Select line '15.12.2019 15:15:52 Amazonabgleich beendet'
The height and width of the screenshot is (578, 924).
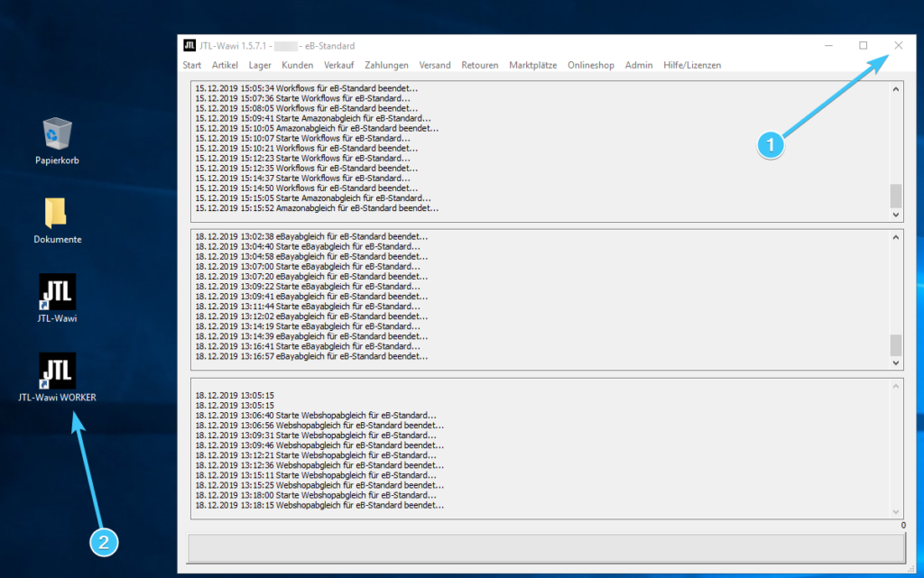coord(317,208)
